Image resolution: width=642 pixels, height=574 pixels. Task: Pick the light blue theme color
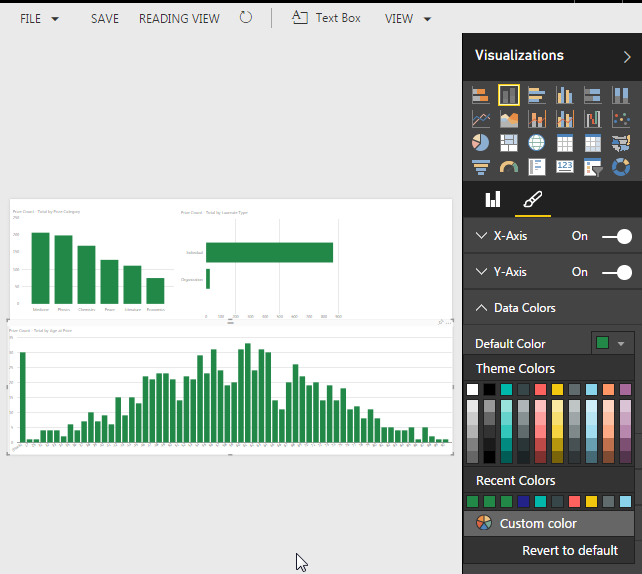coord(591,389)
